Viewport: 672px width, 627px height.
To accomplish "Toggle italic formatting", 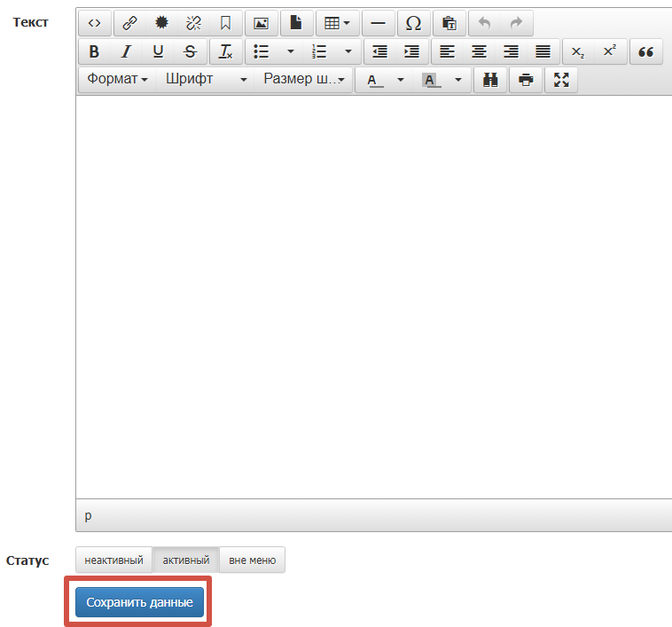I will [126, 51].
